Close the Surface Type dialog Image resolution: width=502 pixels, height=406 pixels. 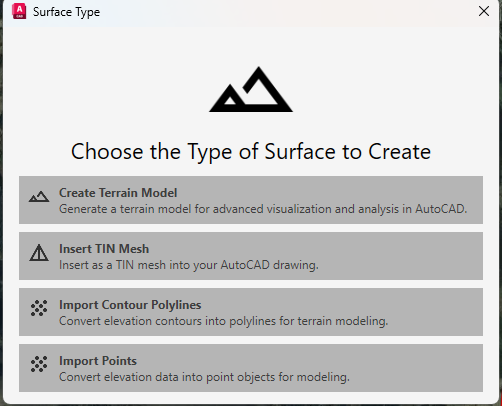[484, 11]
